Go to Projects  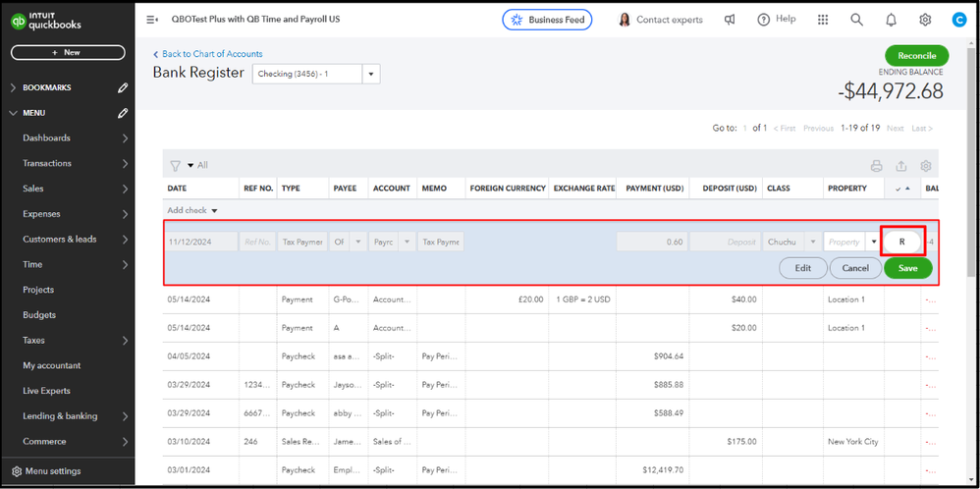point(38,290)
